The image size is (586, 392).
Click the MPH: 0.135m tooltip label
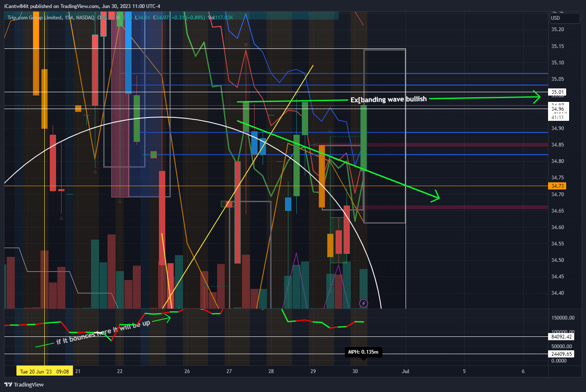pyautogui.click(x=363, y=352)
